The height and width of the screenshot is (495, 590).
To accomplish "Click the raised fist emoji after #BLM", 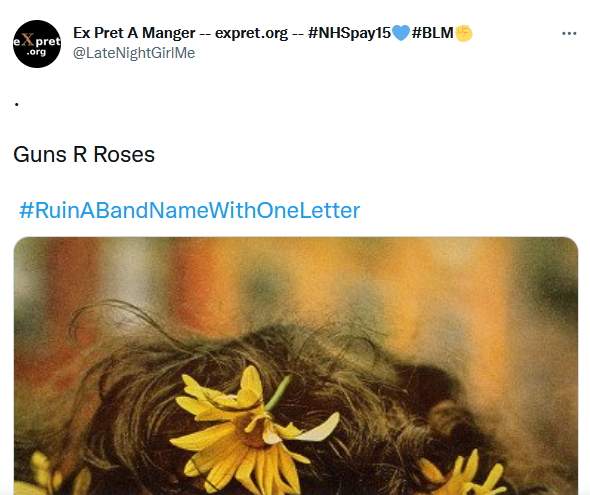I will pyautogui.click(x=464, y=33).
